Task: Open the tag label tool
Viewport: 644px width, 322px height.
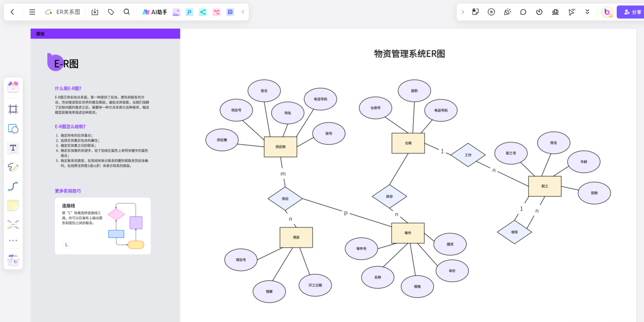Action: (111, 12)
